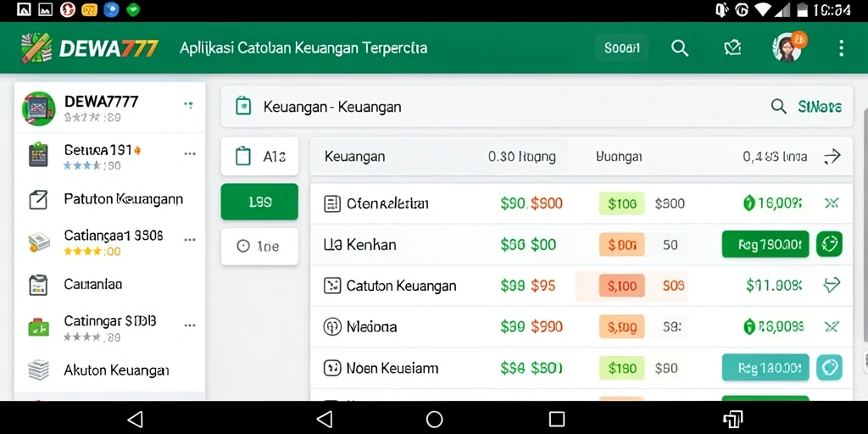Select the green L9S tab
This screenshot has height=434, width=868.
click(x=259, y=202)
